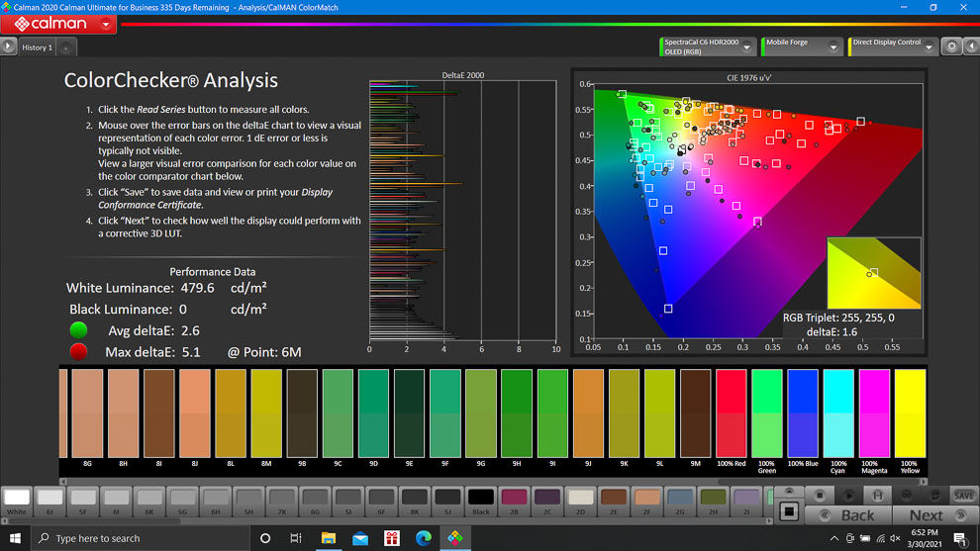Open File Explorer from the taskbar
This screenshot has width=980, height=551.
coord(328,538)
